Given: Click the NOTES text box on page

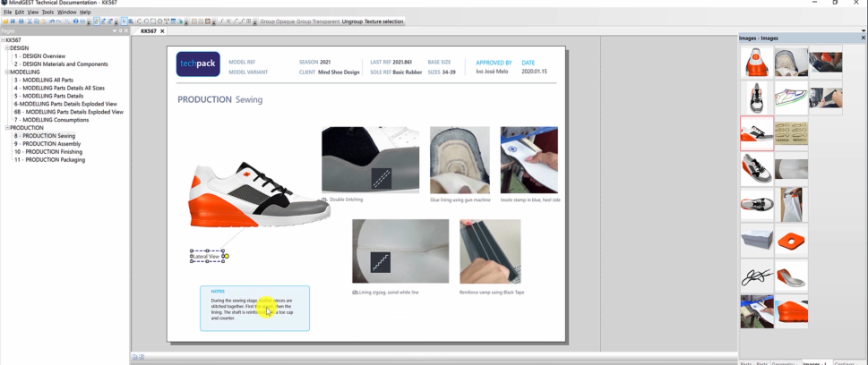Looking at the screenshot, I should 254,309.
